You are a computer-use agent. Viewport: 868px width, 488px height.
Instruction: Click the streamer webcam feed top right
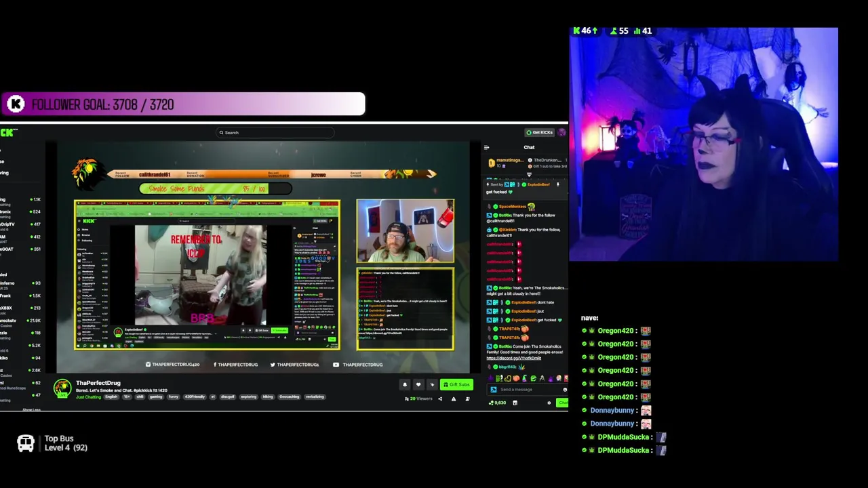tap(703, 144)
